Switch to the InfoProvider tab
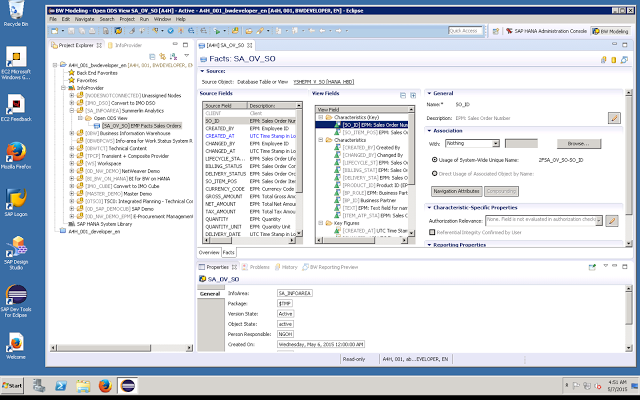The width and height of the screenshot is (640, 400). click(x=125, y=45)
